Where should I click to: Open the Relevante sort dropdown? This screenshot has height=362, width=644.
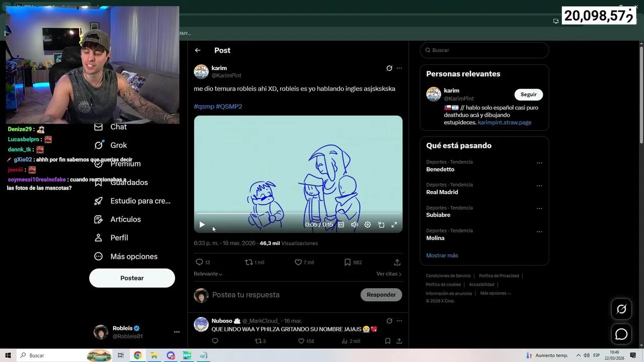(x=208, y=274)
